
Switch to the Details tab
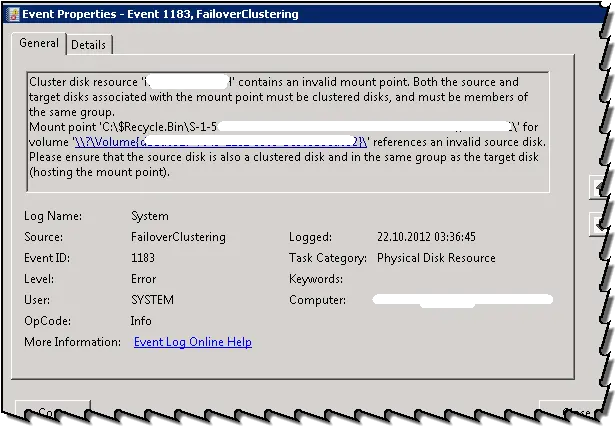[x=89, y=45]
